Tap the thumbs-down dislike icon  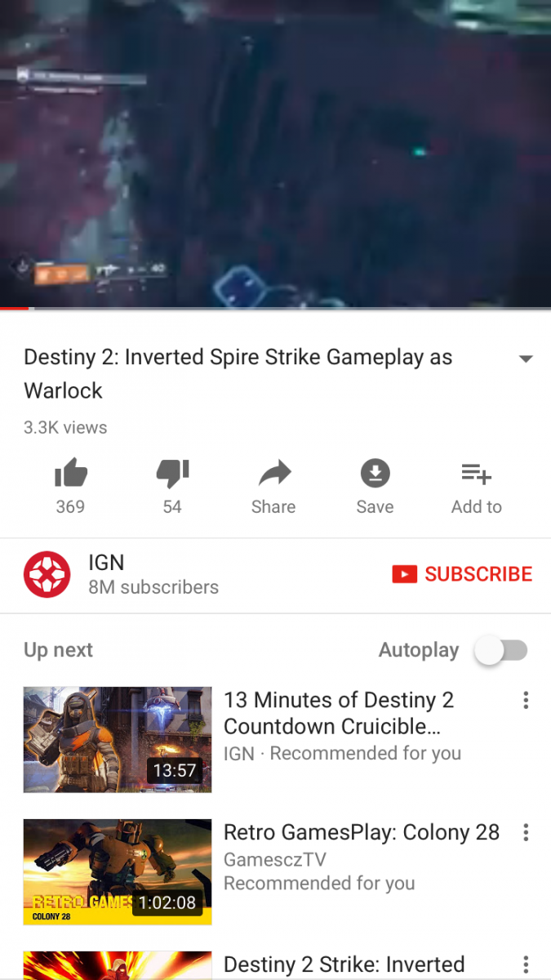coord(172,473)
